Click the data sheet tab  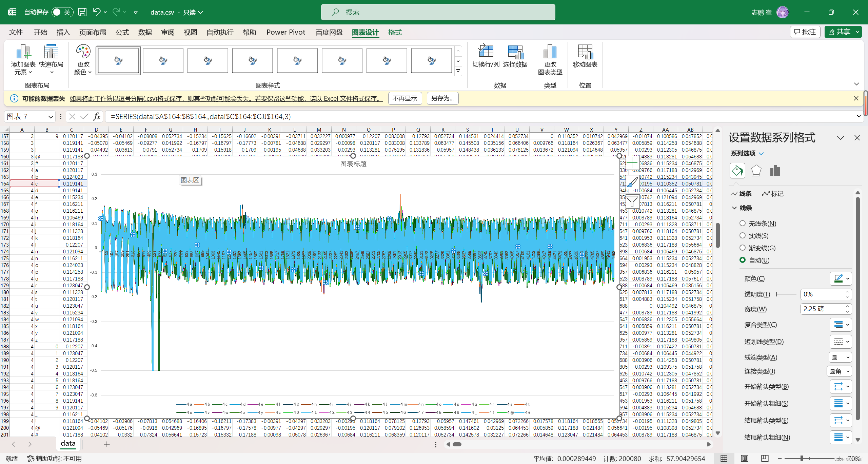[68, 443]
